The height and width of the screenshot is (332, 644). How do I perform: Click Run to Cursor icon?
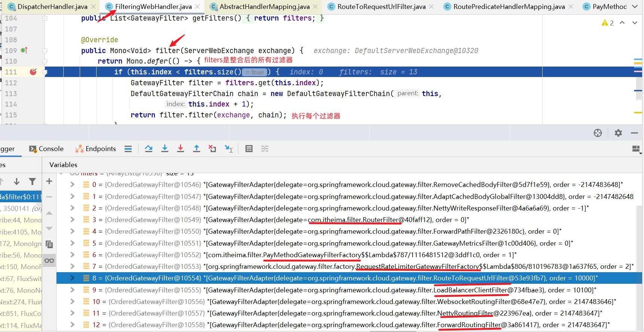[229, 149]
